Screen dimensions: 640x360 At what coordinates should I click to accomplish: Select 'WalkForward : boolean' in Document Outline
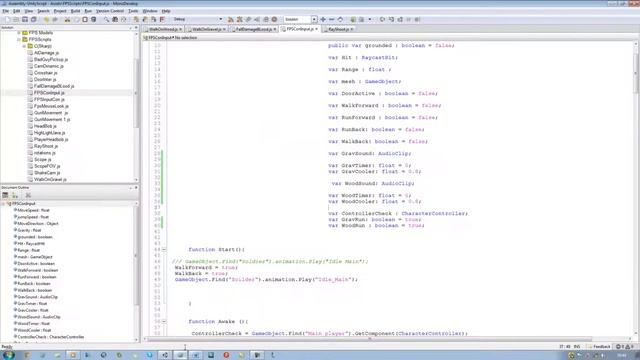[38, 270]
